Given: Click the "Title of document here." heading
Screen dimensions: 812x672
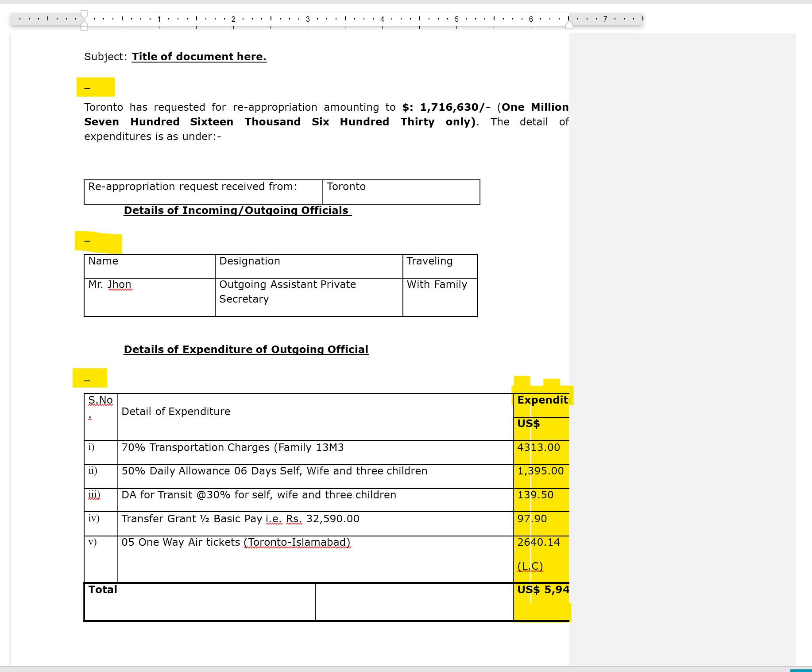Looking at the screenshot, I should (x=199, y=57).
